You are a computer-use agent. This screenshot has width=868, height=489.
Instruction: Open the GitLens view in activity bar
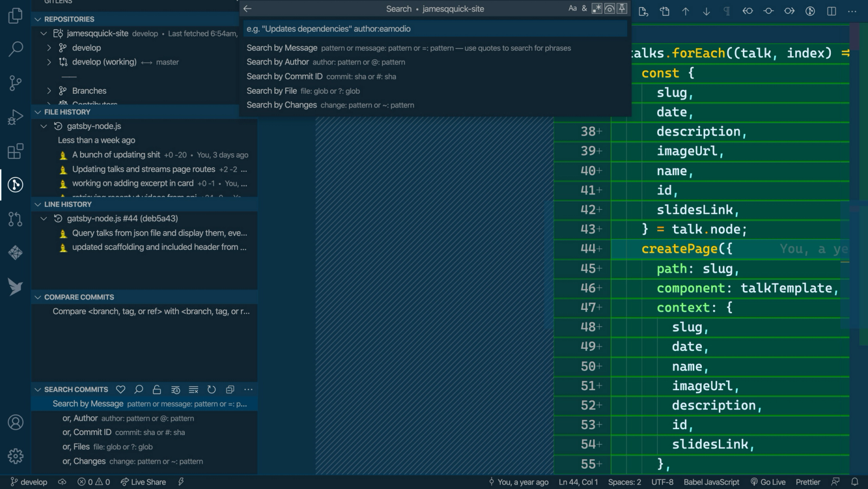pos(15,185)
